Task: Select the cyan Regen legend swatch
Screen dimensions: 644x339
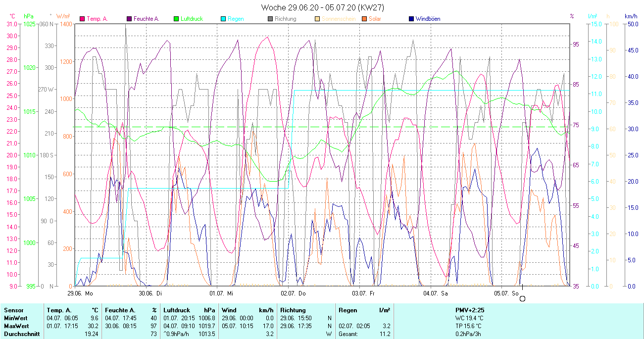Action: coord(223,19)
